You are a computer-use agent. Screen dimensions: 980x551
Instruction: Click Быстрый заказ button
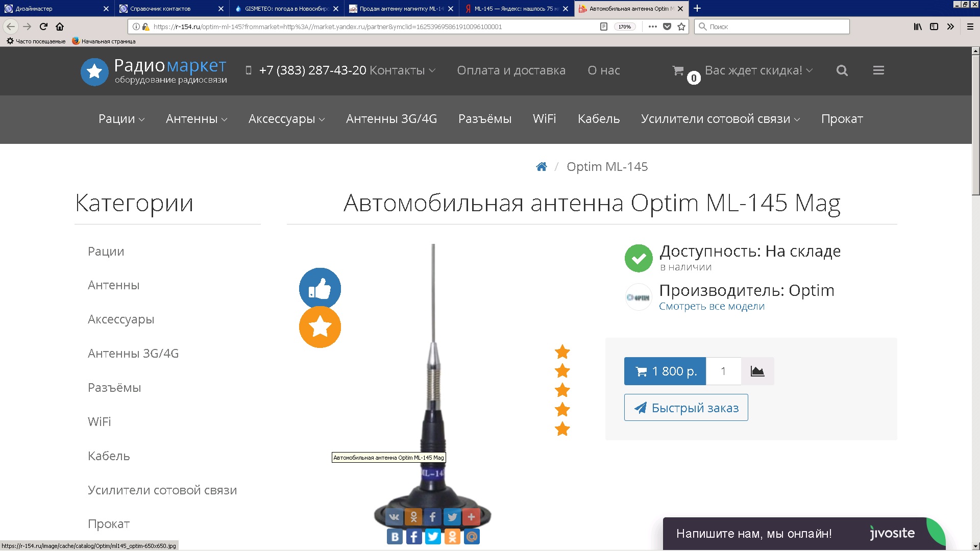(x=686, y=408)
